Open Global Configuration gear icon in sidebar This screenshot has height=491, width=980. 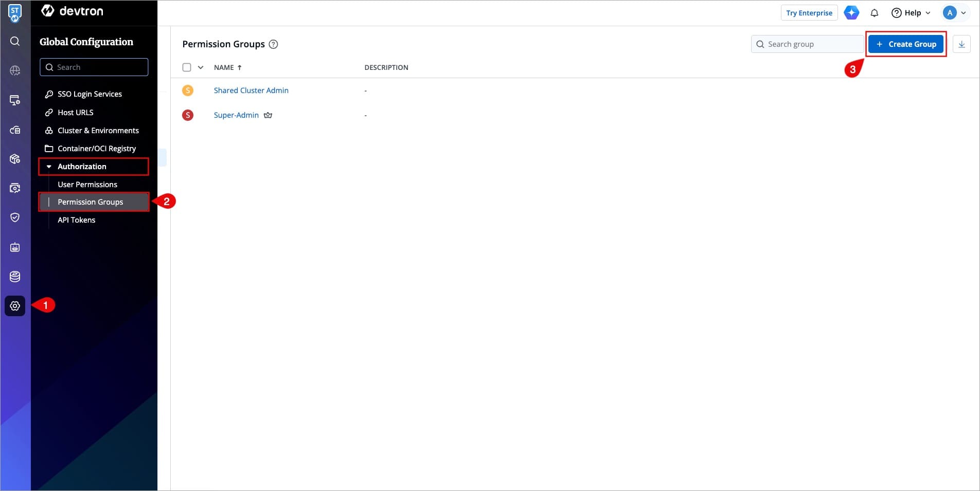point(15,306)
